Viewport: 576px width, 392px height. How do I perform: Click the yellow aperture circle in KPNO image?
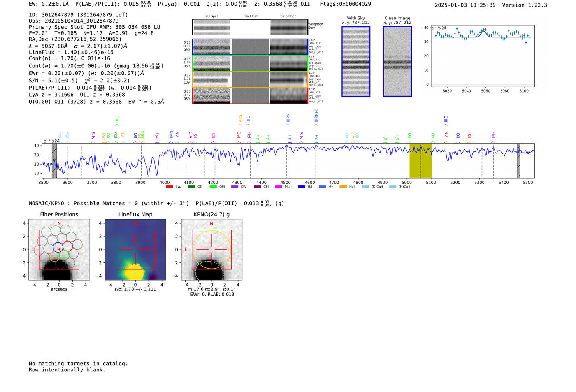pyautogui.click(x=193, y=250)
